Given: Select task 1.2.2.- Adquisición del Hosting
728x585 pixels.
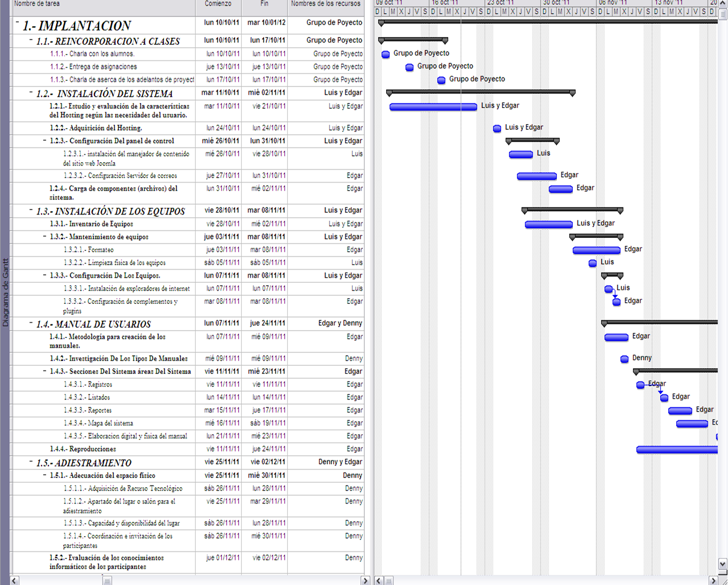Looking at the screenshot, I should point(96,128).
